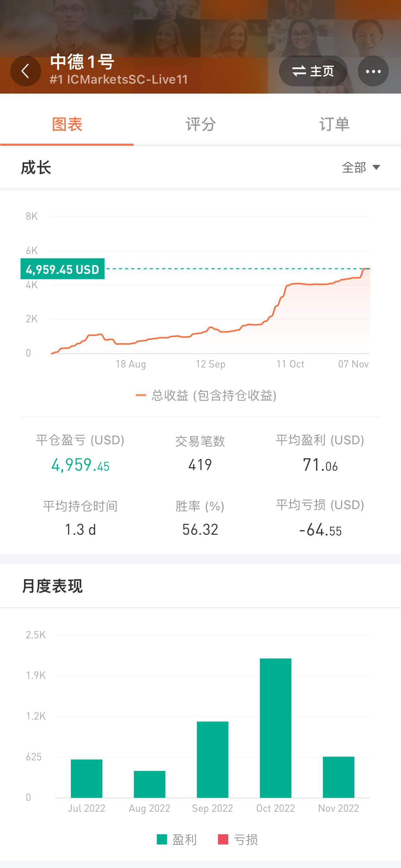Toggle the red 亏损 legend swatch
The width and height of the screenshot is (401, 868).
pyautogui.click(x=223, y=839)
